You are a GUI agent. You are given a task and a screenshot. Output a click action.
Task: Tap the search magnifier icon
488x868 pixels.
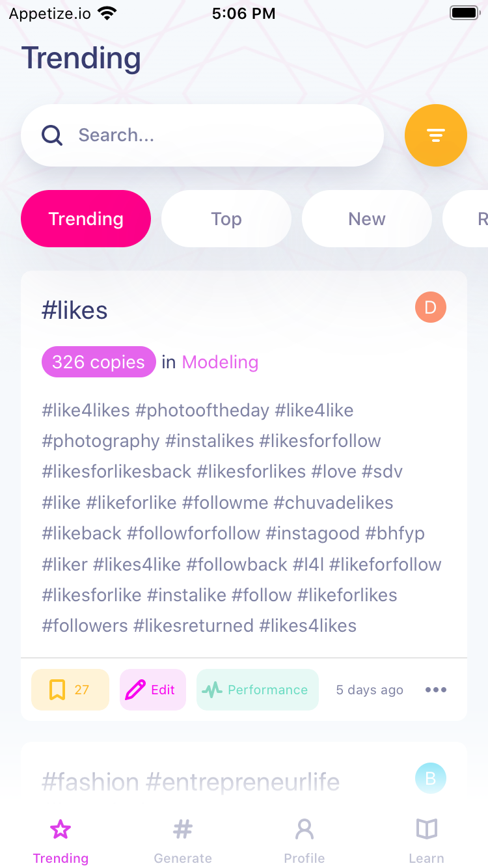click(52, 135)
